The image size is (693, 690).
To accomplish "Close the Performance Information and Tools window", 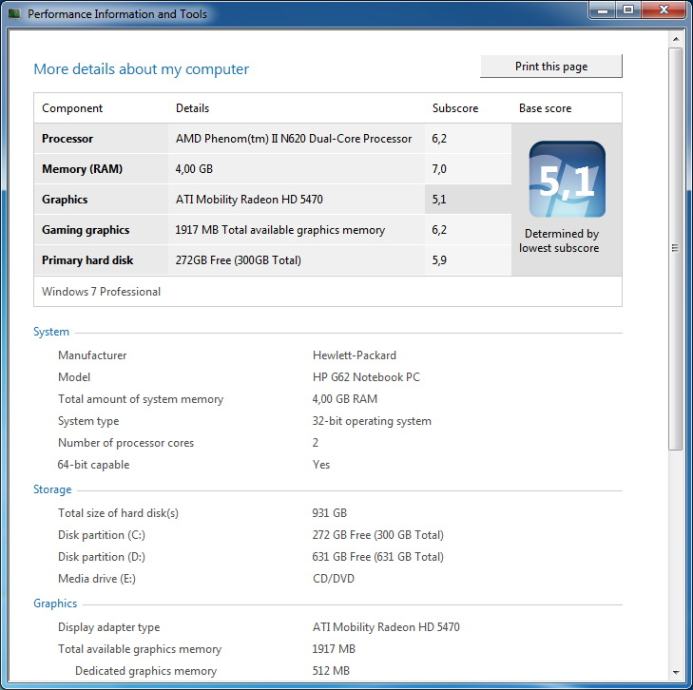I will (664, 11).
